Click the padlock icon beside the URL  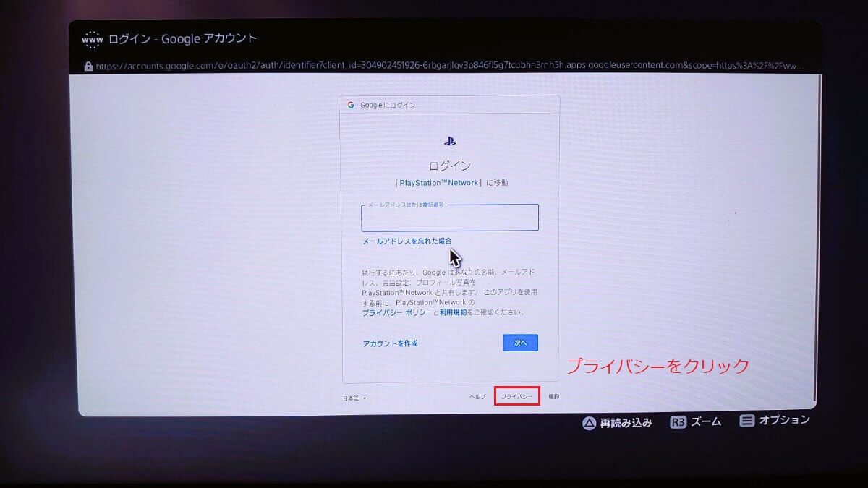[88, 66]
